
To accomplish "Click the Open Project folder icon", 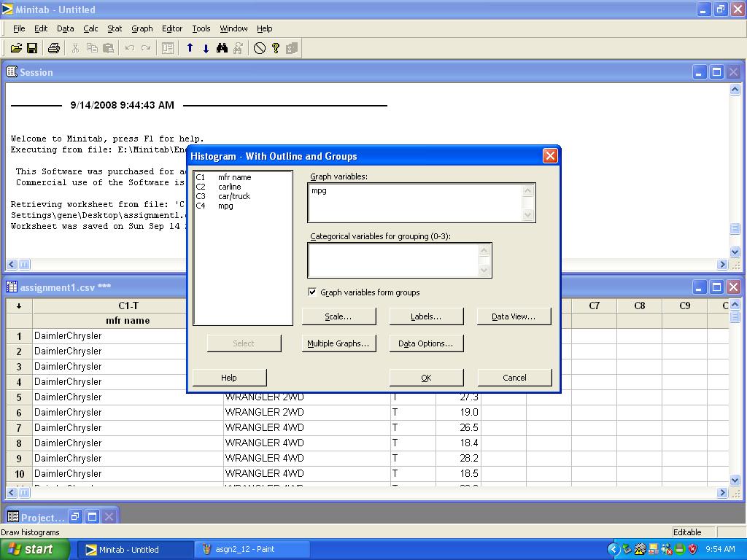I will [x=16, y=48].
